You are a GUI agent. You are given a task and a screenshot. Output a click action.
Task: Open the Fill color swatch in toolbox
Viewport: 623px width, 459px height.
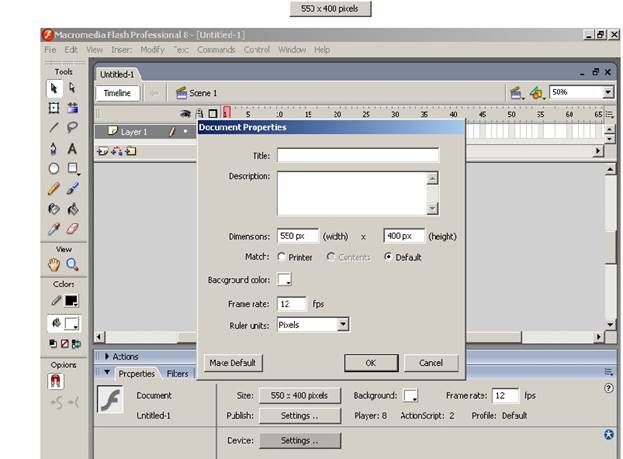click(x=72, y=323)
